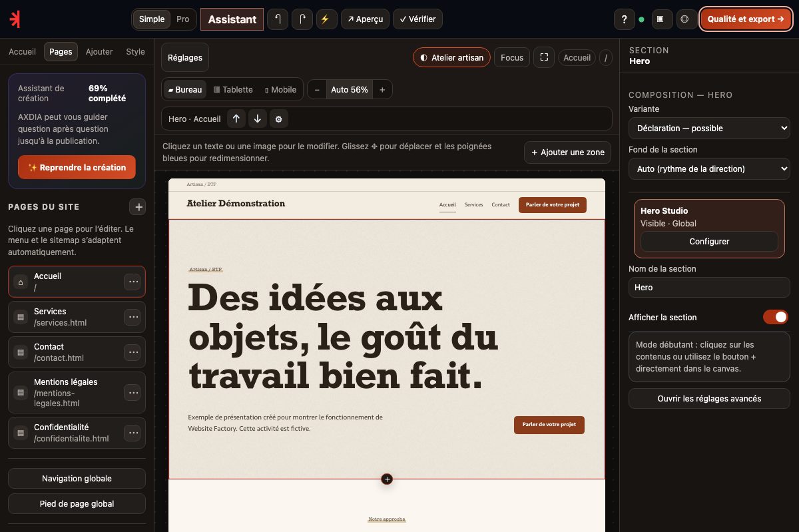Click the lightning bolt button
Viewport: 799px width, 532px height.
[326, 19]
